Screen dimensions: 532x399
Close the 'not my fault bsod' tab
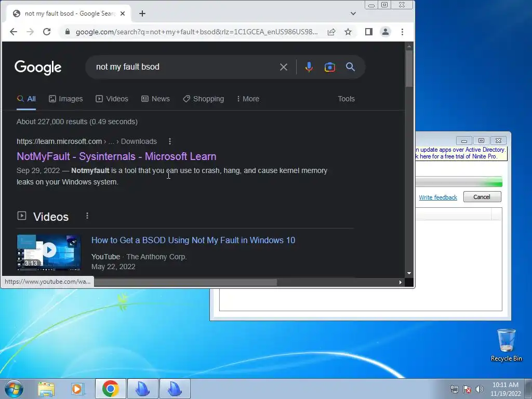pyautogui.click(x=123, y=14)
